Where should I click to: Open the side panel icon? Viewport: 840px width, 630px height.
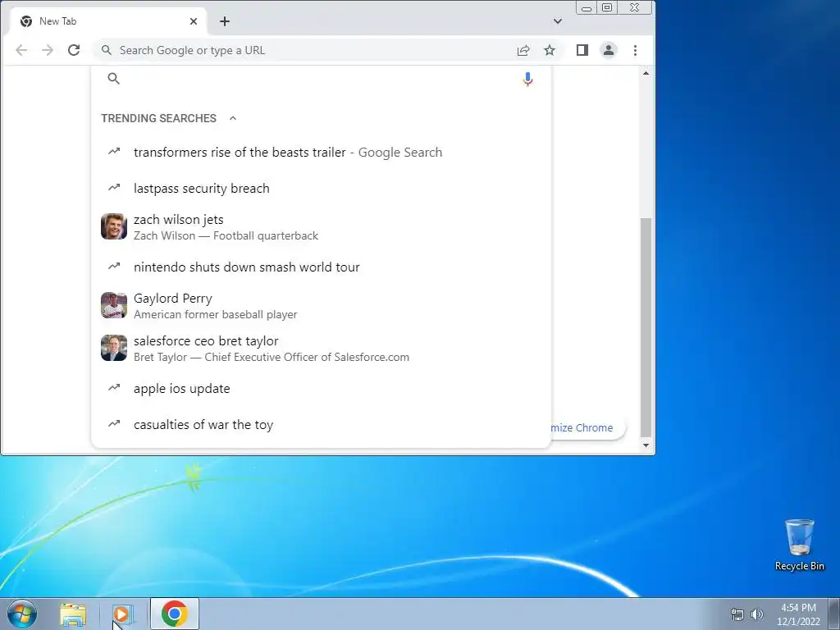point(582,50)
